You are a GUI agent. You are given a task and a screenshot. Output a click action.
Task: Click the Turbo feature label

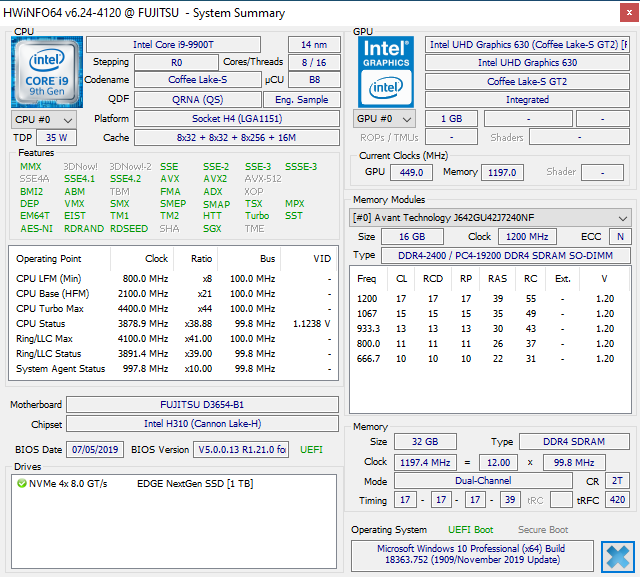click(257, 216)
